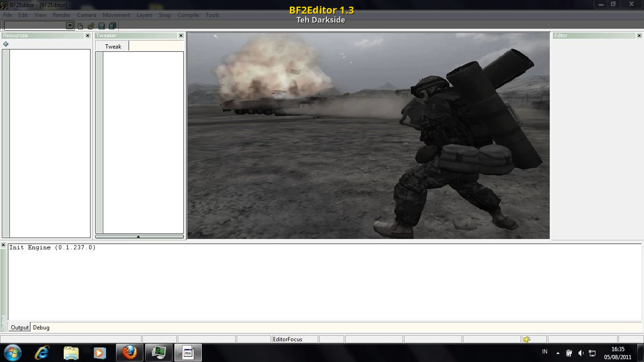Open the Edit menu
The height and width of the screenshot is (362, 644).
pyautogui.click(x=23, y=15)
